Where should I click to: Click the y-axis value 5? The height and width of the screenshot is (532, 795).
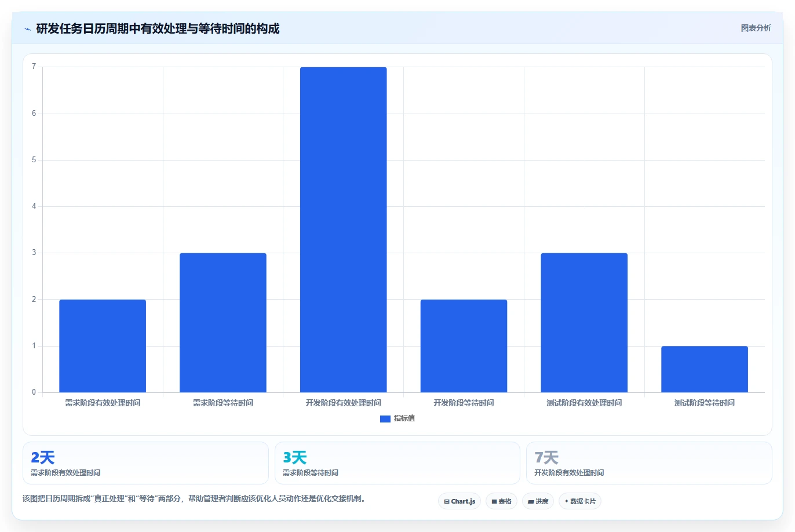(x=34, y=160)
